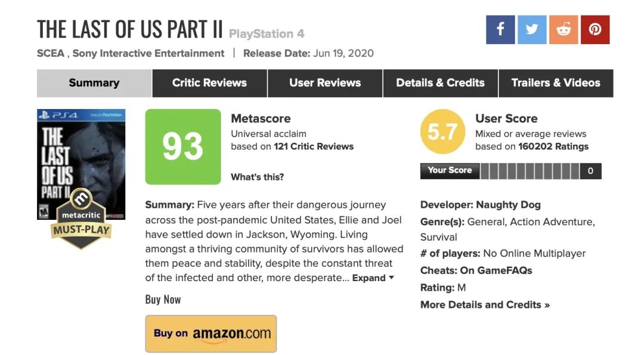Set a rating on the Your Score bar
This screenshot has height=355, width=644.
click(x=530, y=171)
